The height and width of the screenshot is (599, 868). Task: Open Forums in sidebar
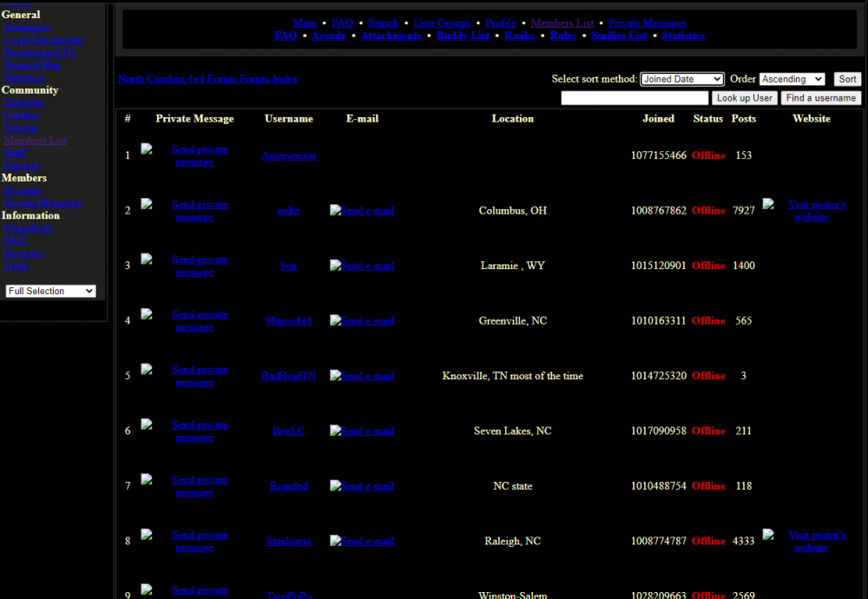(x=21, y=128)
